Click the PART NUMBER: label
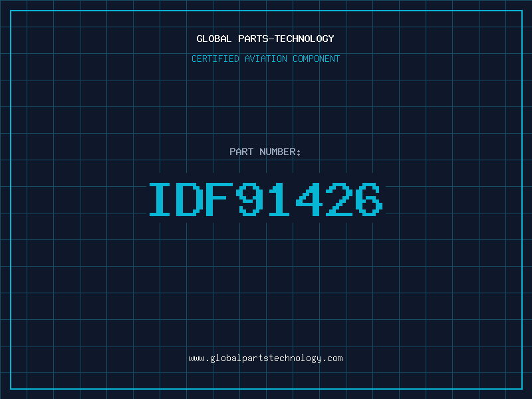 265,152
